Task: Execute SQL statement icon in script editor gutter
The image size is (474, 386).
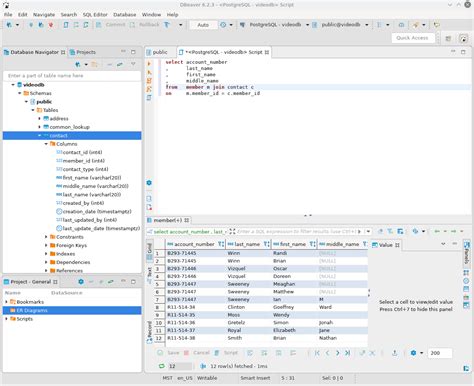Action: (149, 63)
